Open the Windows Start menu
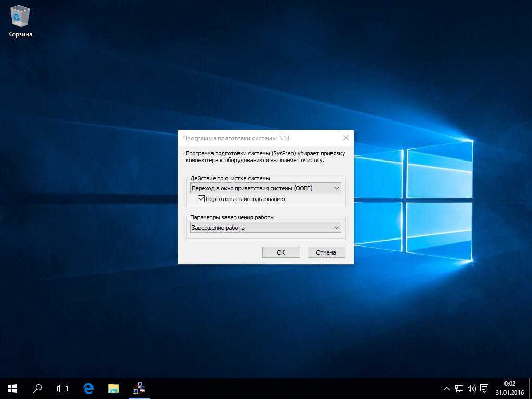 (x=12, y=389)
